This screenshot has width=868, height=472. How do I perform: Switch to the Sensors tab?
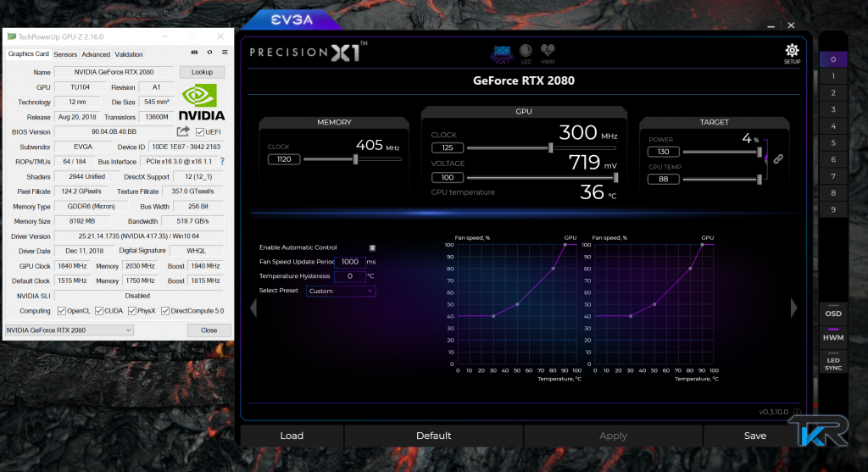[65, 54]
